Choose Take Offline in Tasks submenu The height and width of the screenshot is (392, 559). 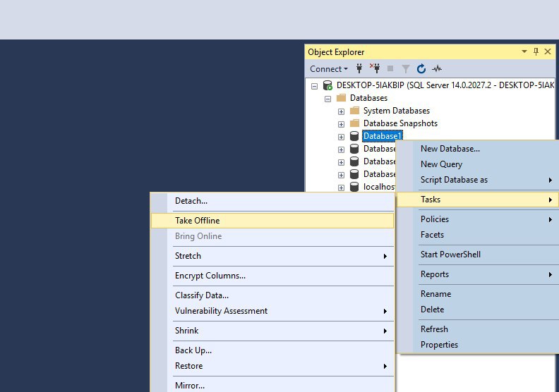(x=272, y=221)
